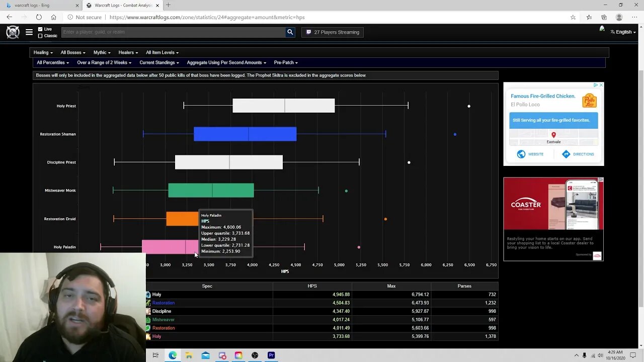Click the white Holy Priest box plot bar

tap(284, 106)
